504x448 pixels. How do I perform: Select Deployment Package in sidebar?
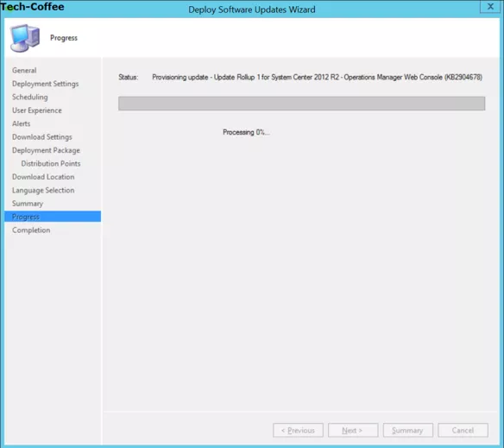click(46, 150)
